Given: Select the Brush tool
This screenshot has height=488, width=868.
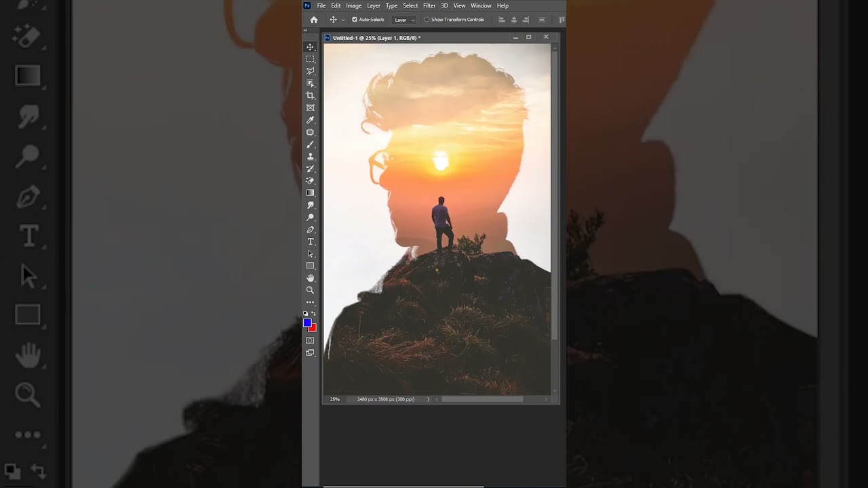Looking at the screenshot, I should click(311, 144).
